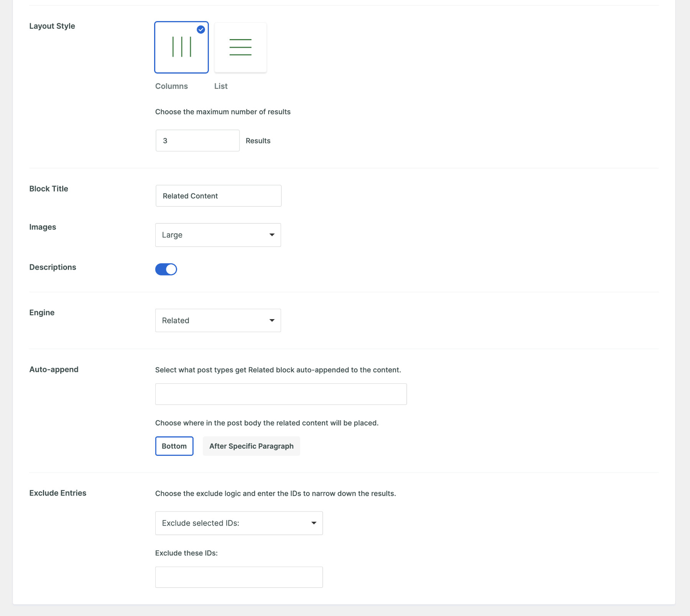Click the maximum results number field
The width and height of the screenshot is (690, 616).
tap(197, 141)
